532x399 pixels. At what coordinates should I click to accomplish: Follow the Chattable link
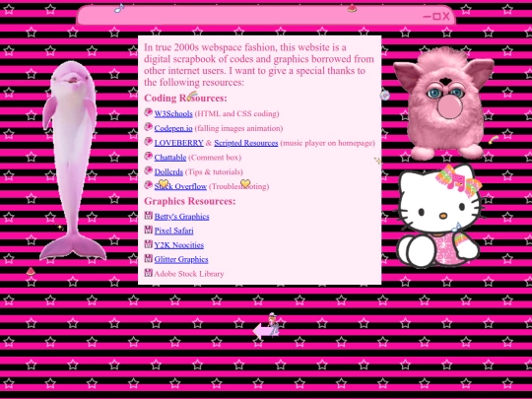(170, 158)
